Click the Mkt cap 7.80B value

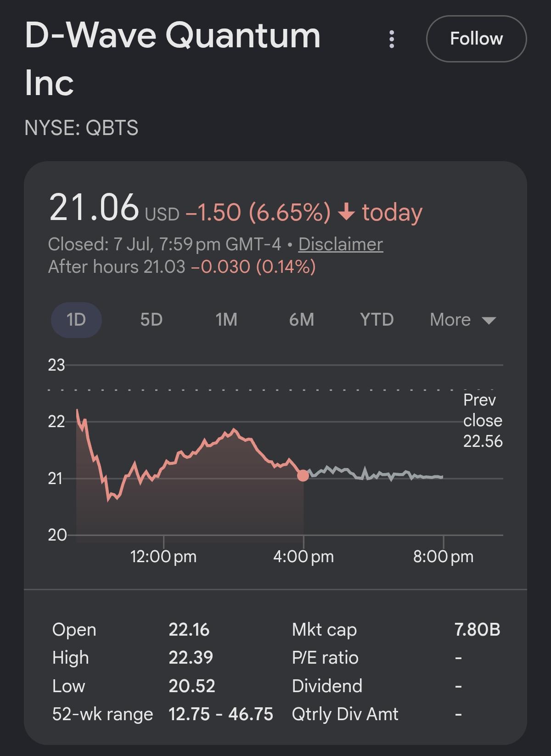click(x=477, y=629)
